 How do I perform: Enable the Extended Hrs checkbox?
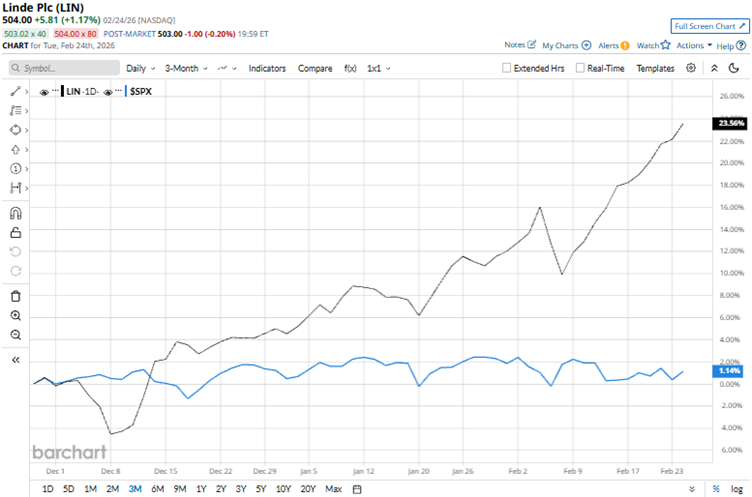pyautogui.click(x=506, y=68)
